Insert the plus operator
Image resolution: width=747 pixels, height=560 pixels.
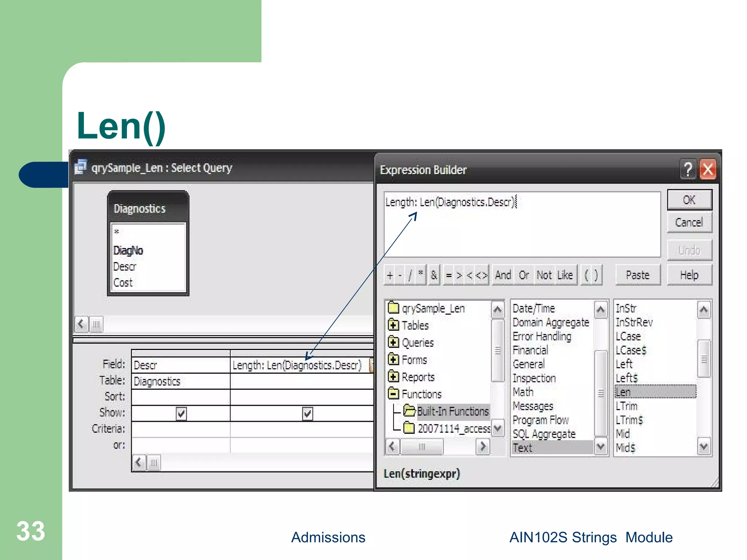(x=390, y=275)
